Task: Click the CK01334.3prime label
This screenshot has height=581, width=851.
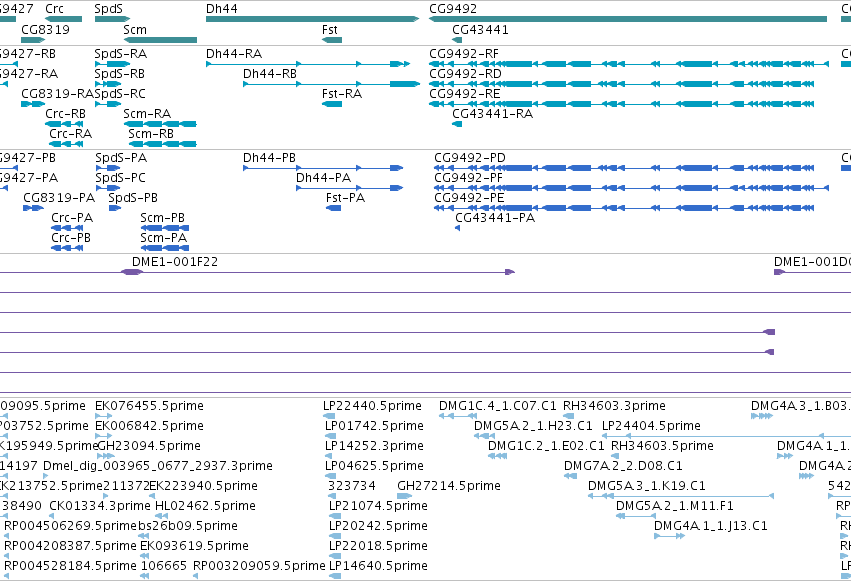Action: (x=100, y=506)
